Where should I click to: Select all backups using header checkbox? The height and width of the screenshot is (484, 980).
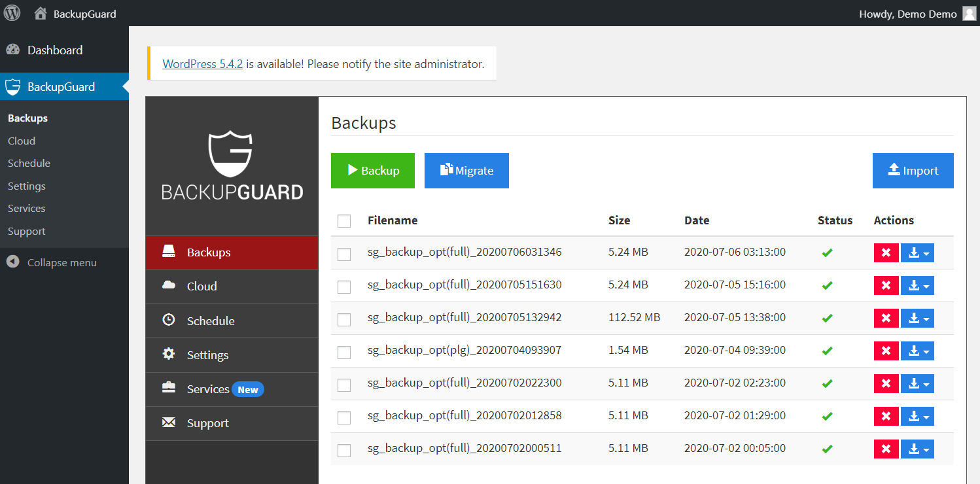344,220
